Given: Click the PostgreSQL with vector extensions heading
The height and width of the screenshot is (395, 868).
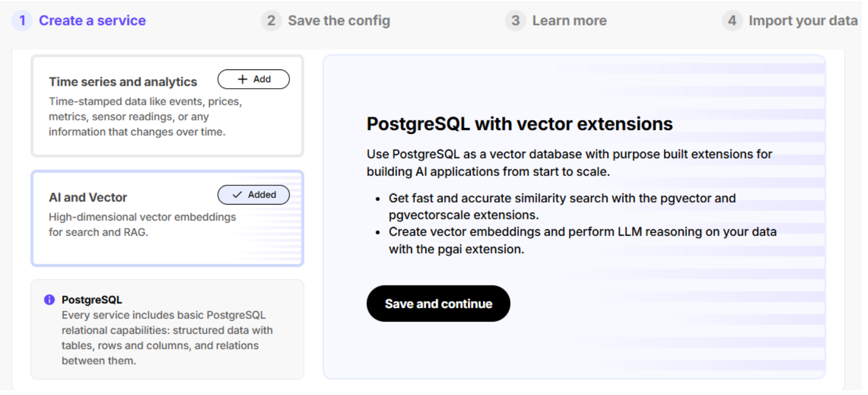Looking at the screenshot, I should pyautogui.click(x=519, y=124).
